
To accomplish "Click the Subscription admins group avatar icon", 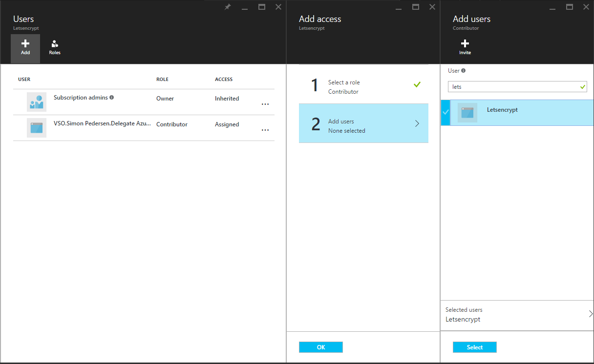I will pyautogui.click(x=37, y=102).
